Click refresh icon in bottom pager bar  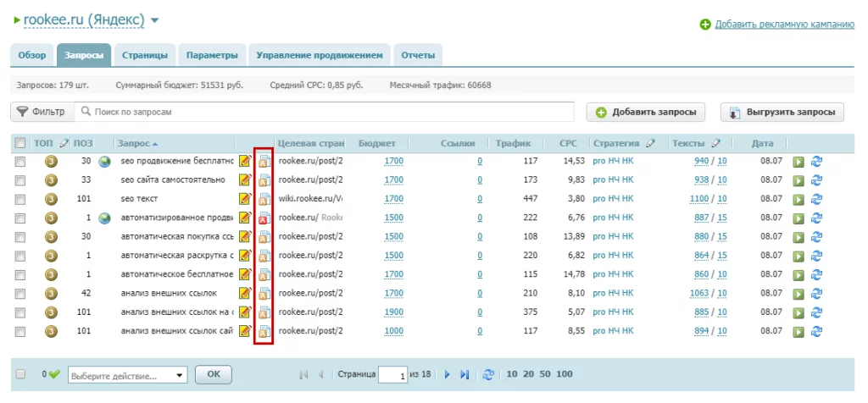(x=487, y=374)
